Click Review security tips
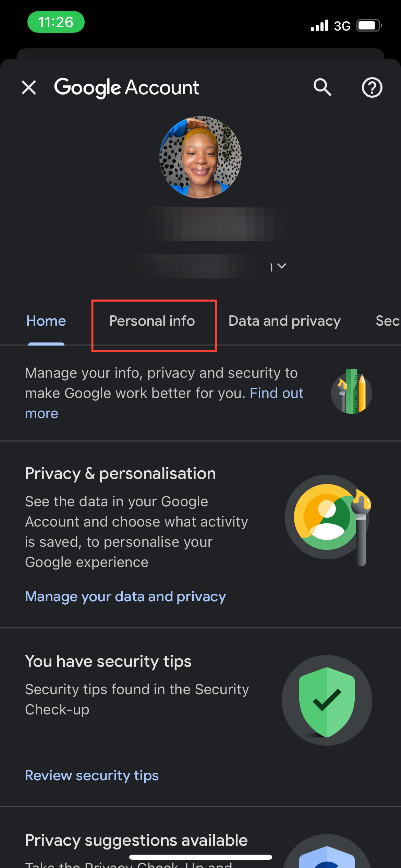The height and width of the screenshot is (868, 401). pos(92,775)
